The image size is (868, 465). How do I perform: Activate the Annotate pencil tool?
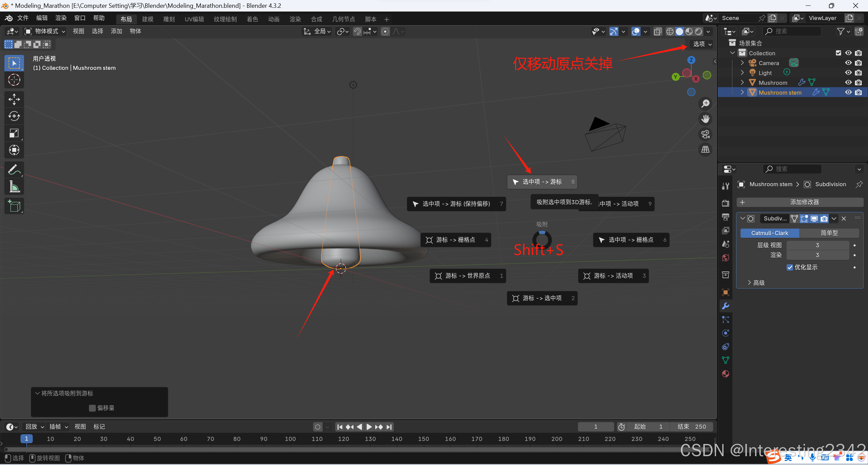click(x=14, y=170)
